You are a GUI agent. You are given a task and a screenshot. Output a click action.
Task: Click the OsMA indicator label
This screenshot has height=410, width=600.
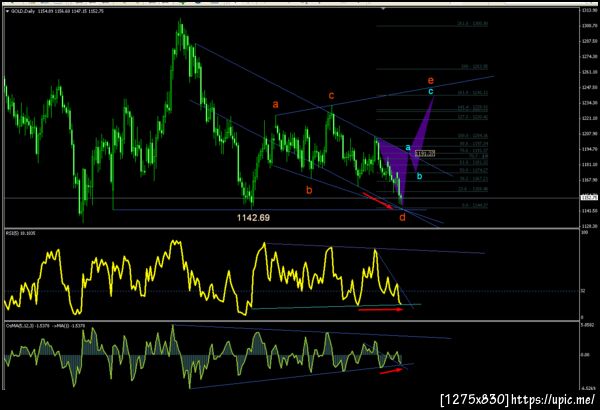coord(46,326)
